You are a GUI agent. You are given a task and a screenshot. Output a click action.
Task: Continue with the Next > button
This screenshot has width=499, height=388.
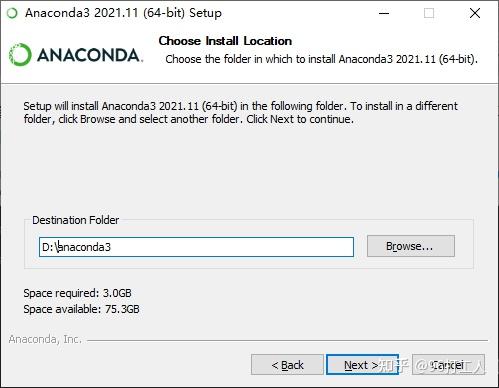(362, 365)
